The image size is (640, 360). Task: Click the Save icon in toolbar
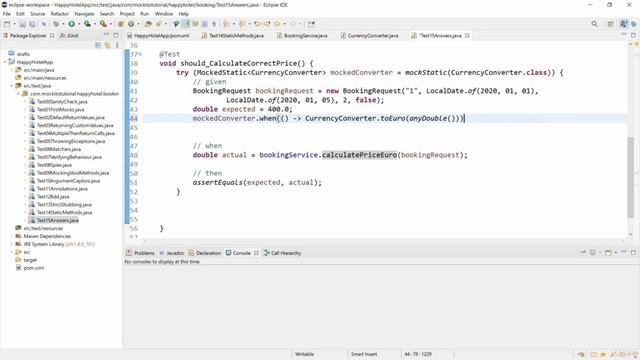click(22, 24)
